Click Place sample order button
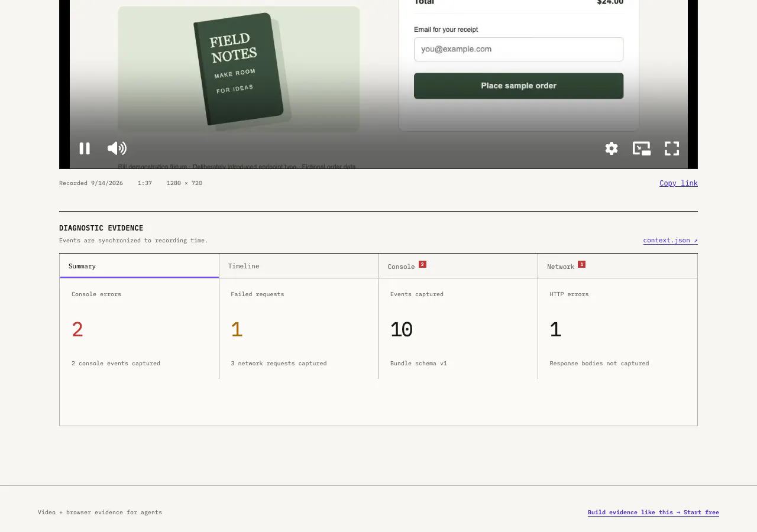The width and height of the screenshot is (757, 532). click(x=519, y=86)
